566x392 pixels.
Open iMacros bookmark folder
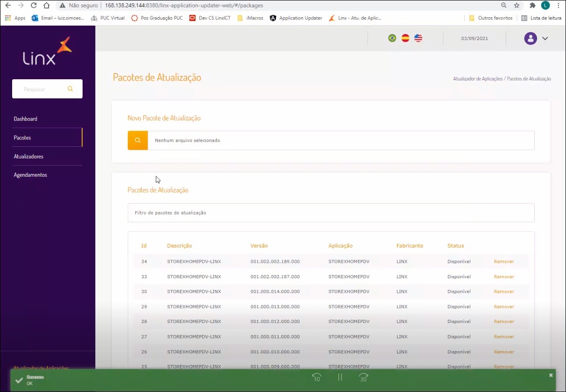coord(251,18)
